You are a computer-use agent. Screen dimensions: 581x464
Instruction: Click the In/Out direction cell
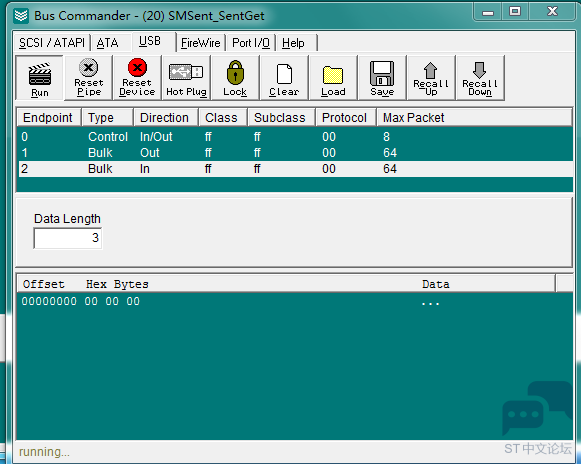point(156,137)
